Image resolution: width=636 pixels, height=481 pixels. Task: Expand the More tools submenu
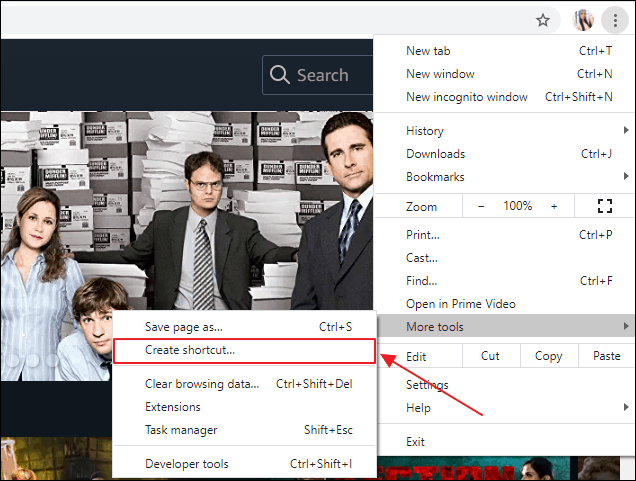tap(504, 326)
